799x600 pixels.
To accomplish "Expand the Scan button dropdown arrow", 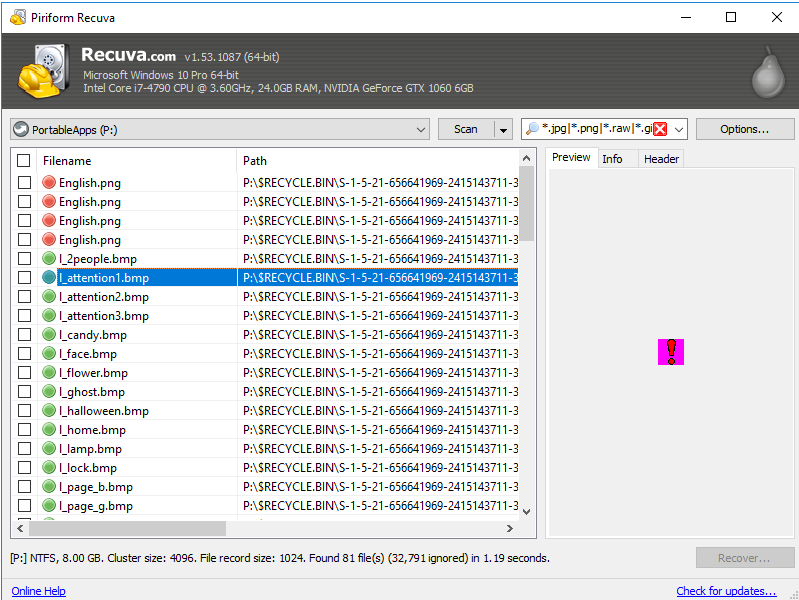I will pos(503,129).
